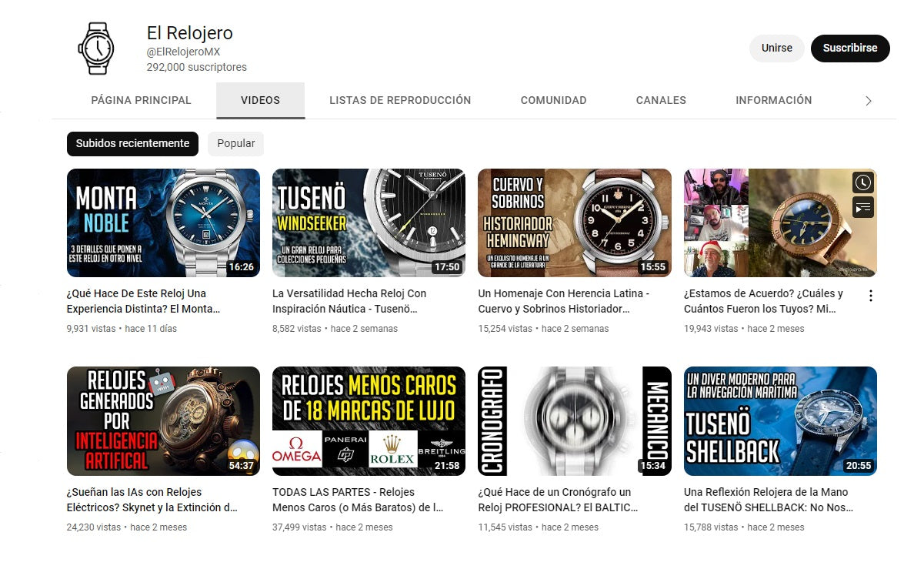
Task: Click the @ElRelojeroMX handle text
Action: tap(183, 52)
